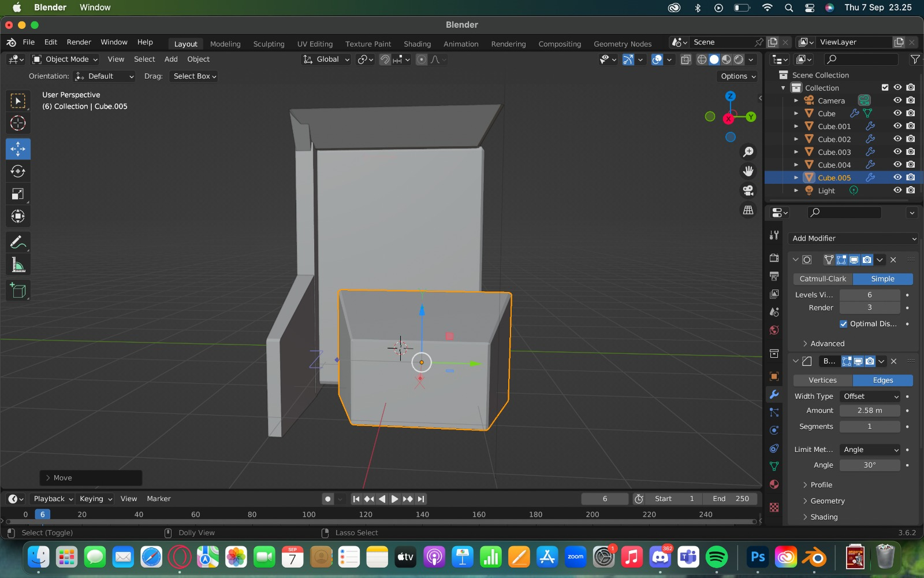Select the Move tool
This screenshot has width=924, height=578.
[x=18, y=149]
